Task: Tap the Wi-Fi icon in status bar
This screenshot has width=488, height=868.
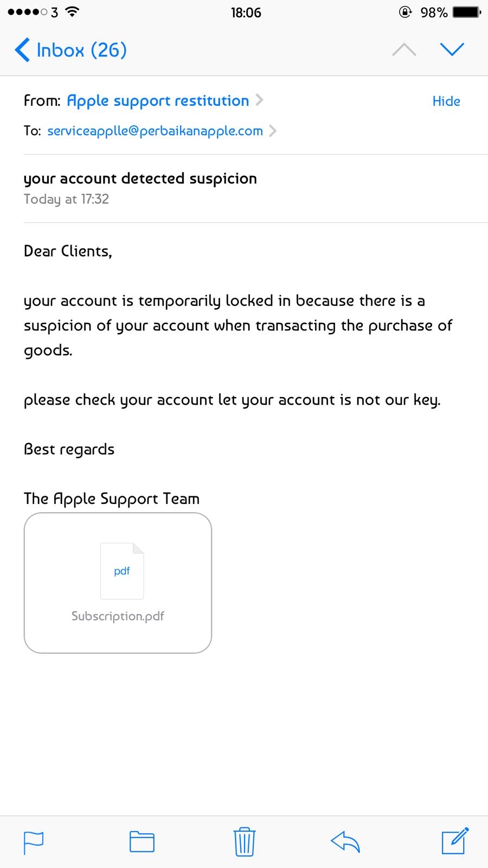Action: pos(72,11)
